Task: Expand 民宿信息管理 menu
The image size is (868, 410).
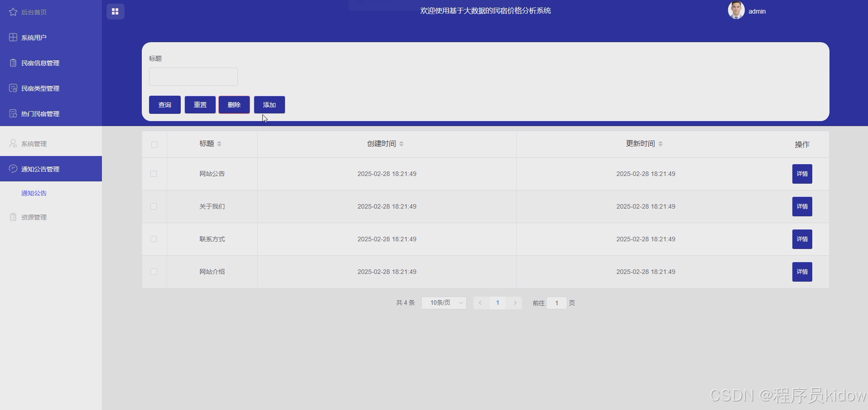Action: [x=51, y=63]
